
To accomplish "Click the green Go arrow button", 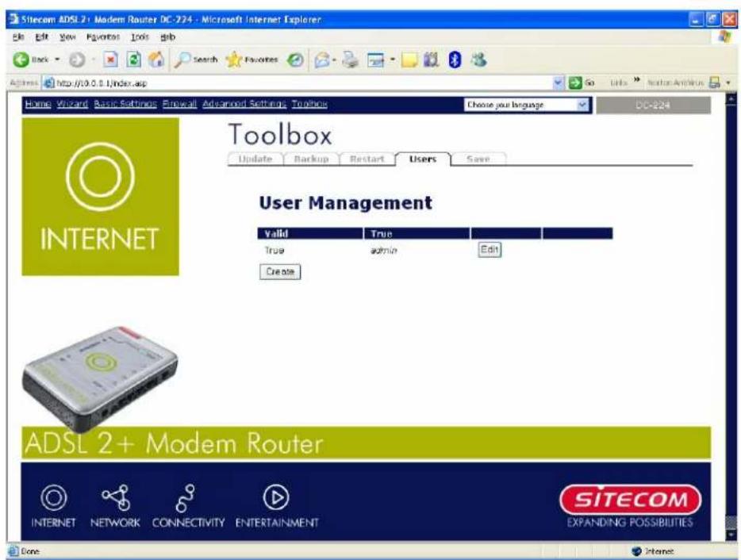I will click(x=575, y=83).
